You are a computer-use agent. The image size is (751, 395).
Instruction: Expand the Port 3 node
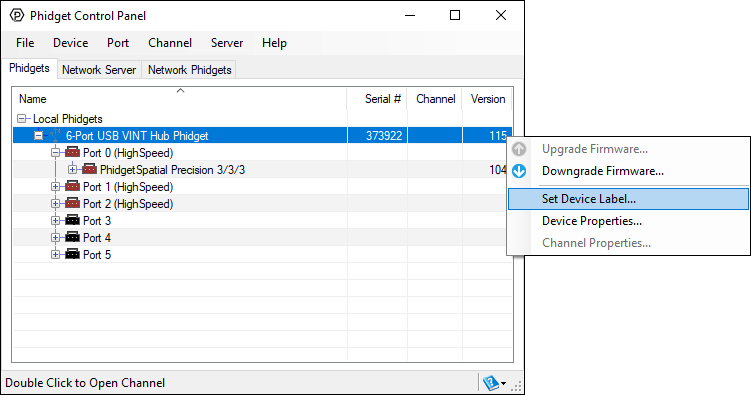pos(56,221)
